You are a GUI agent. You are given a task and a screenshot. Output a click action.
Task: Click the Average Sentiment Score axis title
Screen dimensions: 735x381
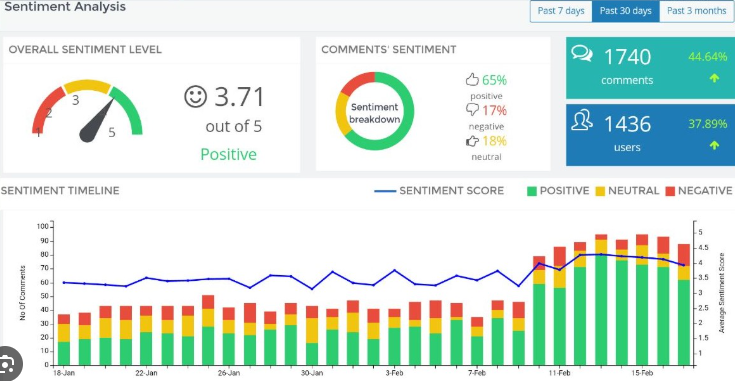722,293
